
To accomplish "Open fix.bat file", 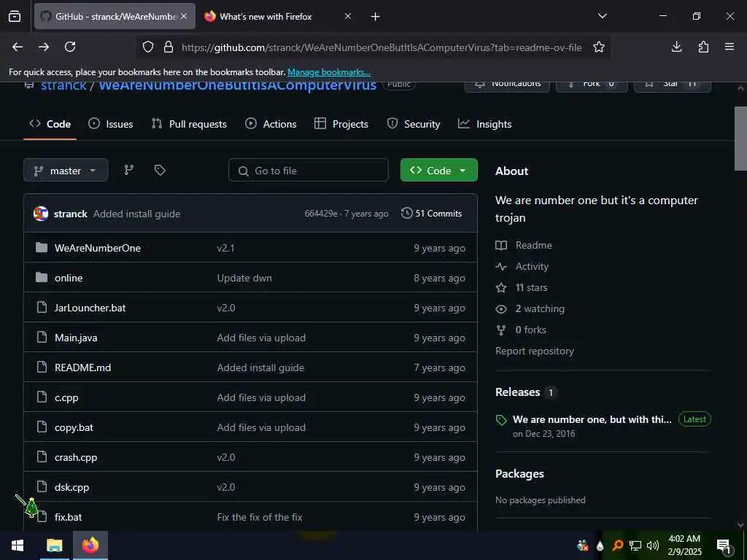I will point(68,517).
